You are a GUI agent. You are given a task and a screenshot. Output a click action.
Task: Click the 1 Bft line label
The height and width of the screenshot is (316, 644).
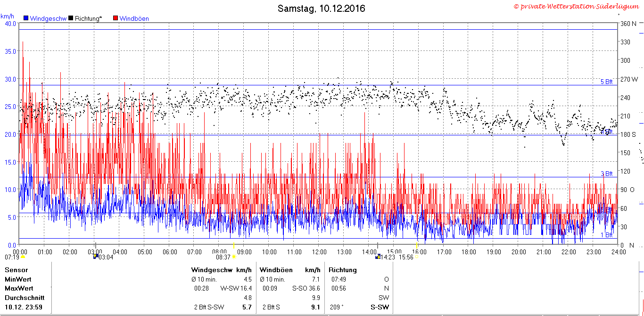[606, 234]
